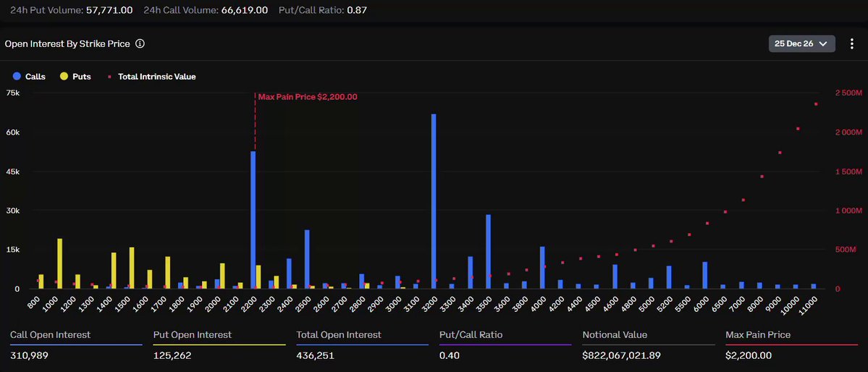Click the yellow put bar at strike 1500
This screenshot has width=868, height=372.
pos(132,268)
